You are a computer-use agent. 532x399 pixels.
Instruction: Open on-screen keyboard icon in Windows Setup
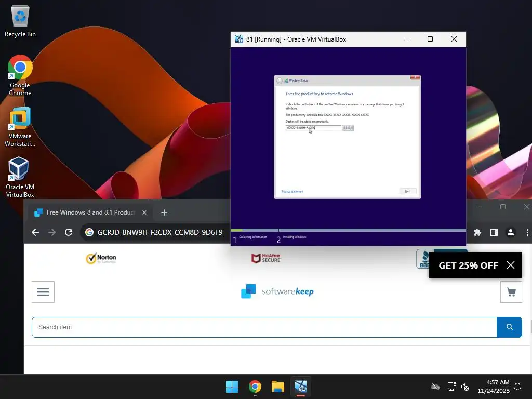[348, 128]
